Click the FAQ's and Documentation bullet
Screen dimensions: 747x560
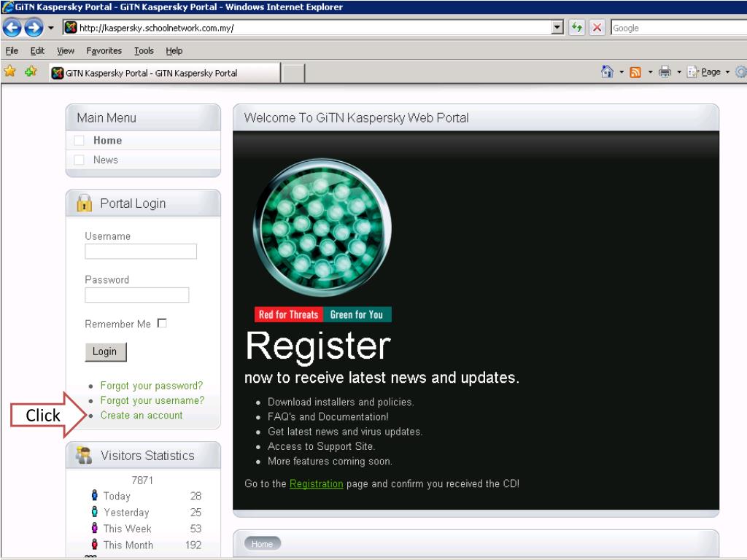tap(328, 416)
